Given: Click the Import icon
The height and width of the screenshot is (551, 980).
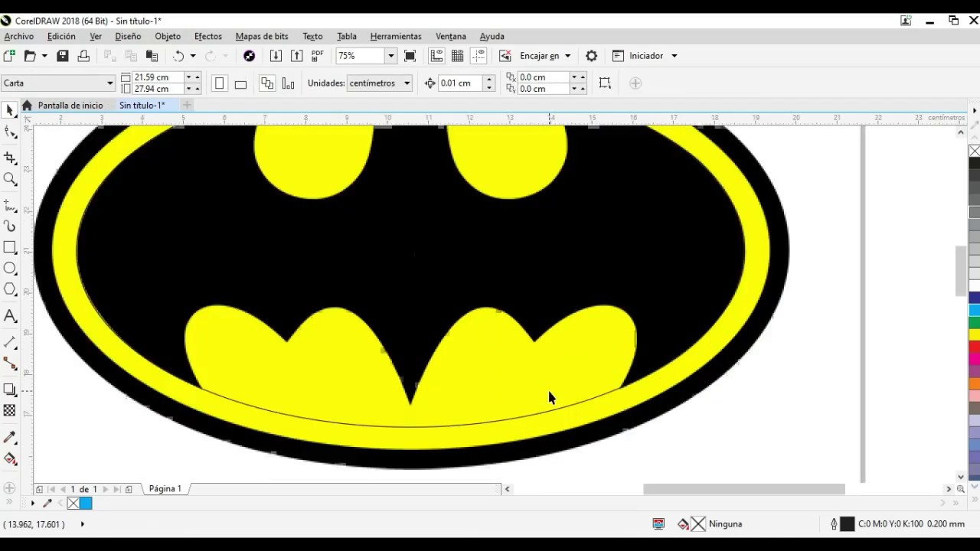Looking at the screenshot, I should click(276, 56).
